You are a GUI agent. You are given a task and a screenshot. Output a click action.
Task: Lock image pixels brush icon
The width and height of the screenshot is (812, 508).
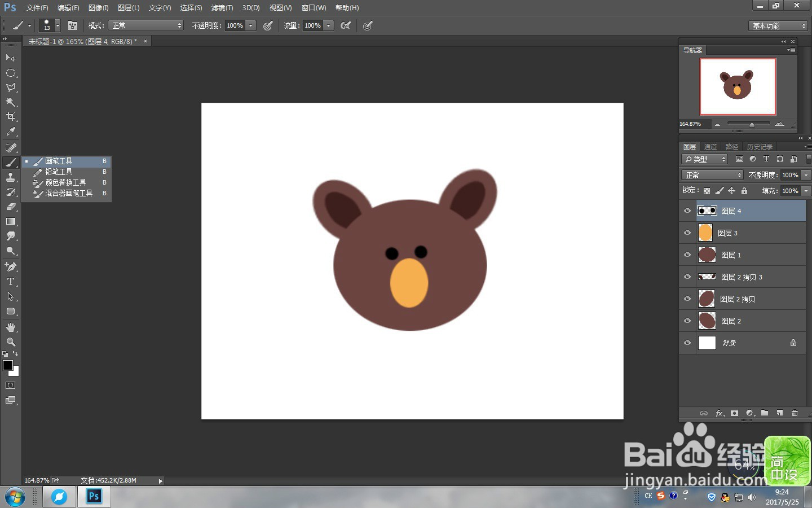coord(720,191)
